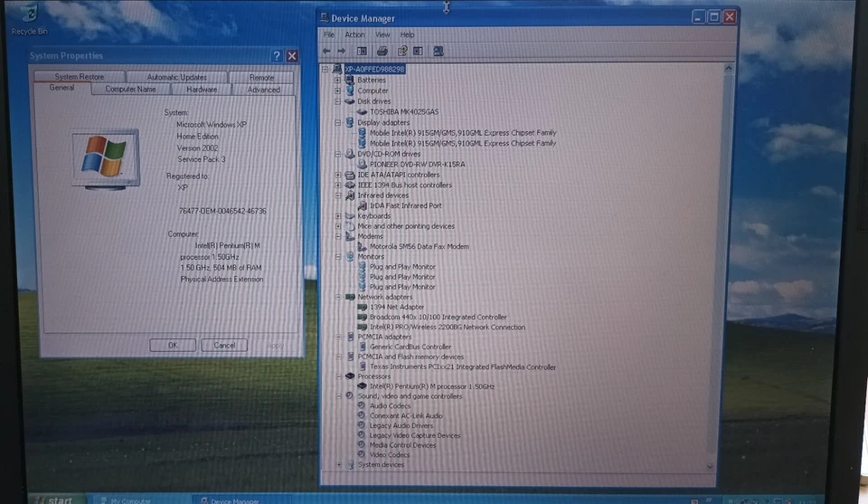Collapse the Disk drives node
The image size is (868, 504).
click(337, 101)
